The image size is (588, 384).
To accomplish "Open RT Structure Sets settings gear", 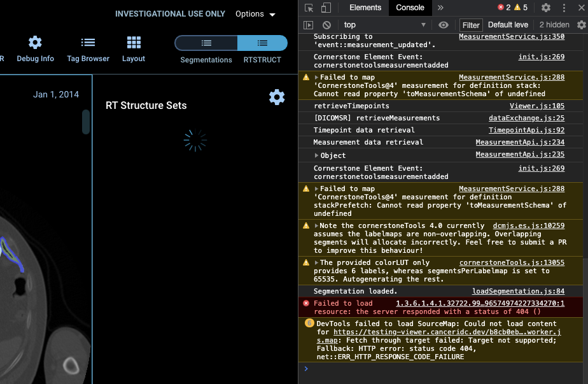I will (x=277, y=97).
